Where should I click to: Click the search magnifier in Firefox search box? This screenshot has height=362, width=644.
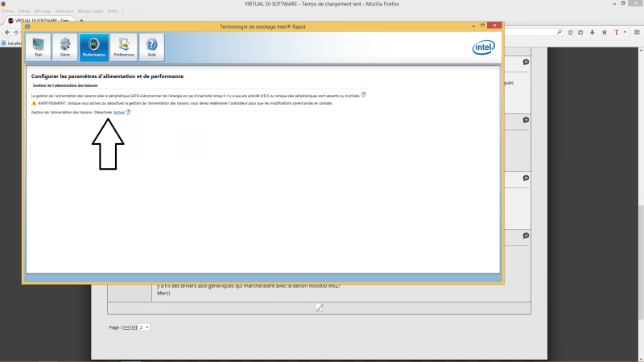tap(559, 32)
